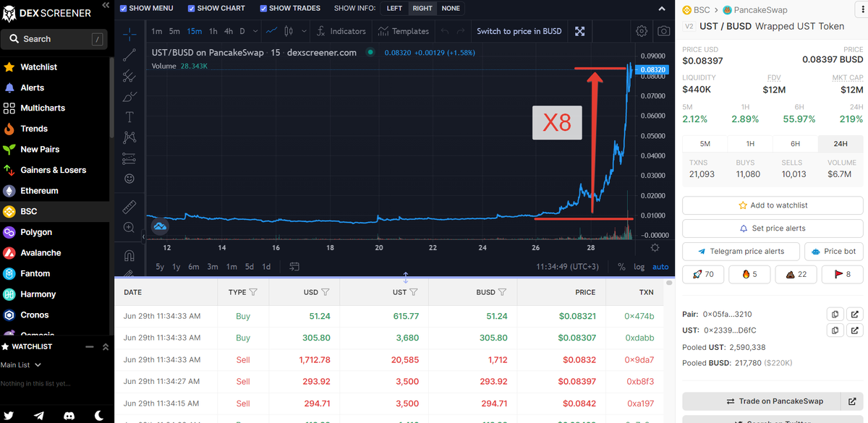This screenshot has width=868, height=423.
Task: Take a chart snapshot with camera icon
Action: 663,31
